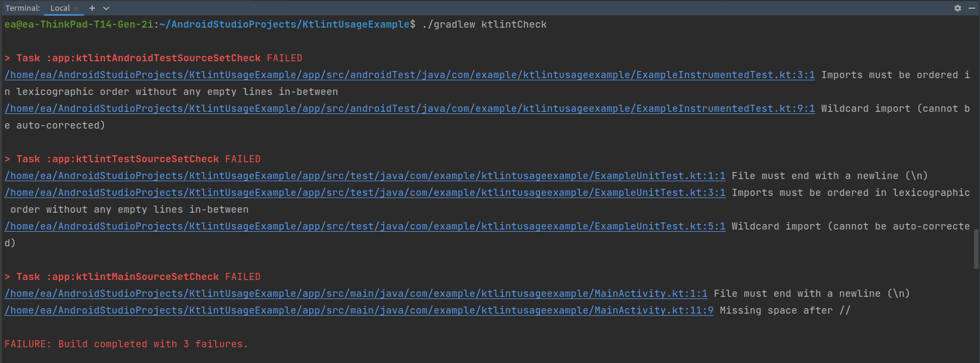Screen dimensions: 980x363
Task: Open ExampleUnitTest.kt:5:1 file link
Action: 365,226
